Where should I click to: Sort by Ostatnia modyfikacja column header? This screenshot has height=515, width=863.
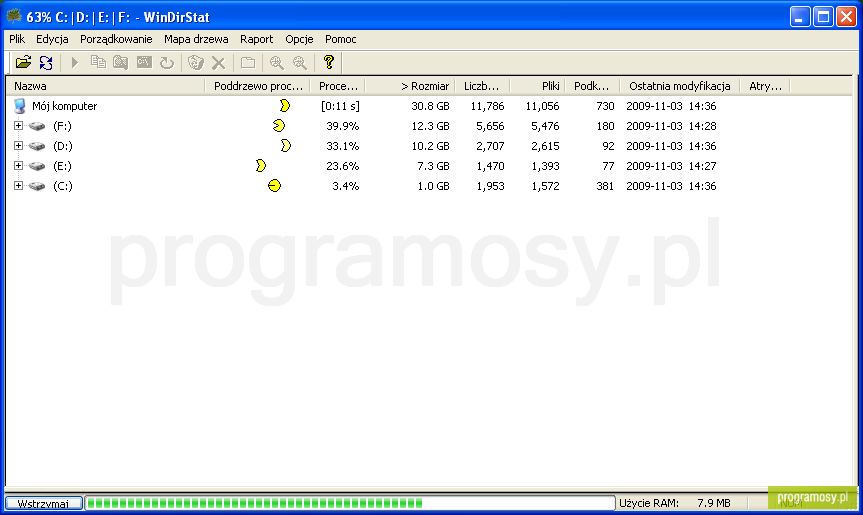680,86
